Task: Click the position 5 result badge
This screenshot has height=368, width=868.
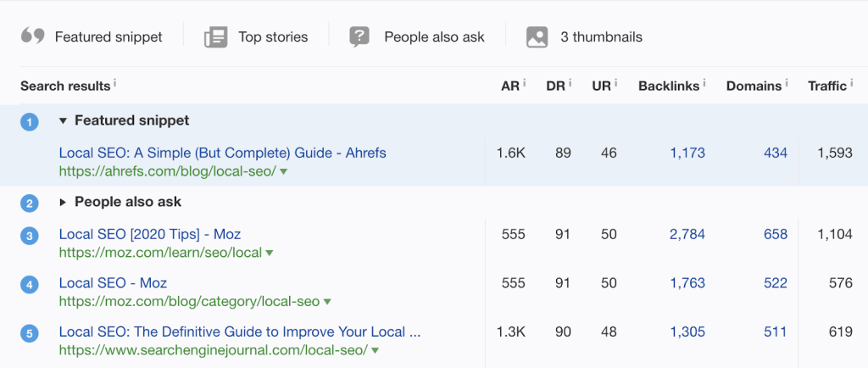Action: point(30,333)
